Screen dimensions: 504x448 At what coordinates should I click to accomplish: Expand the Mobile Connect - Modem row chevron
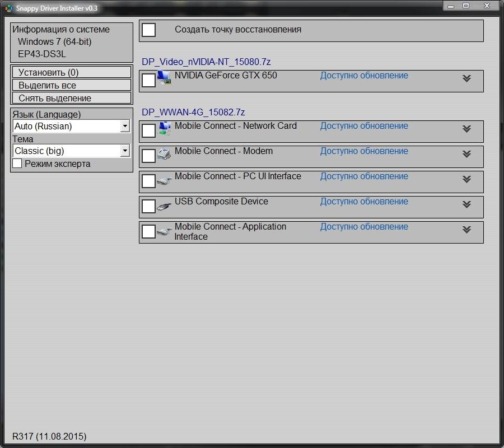(x=466, y=153)
